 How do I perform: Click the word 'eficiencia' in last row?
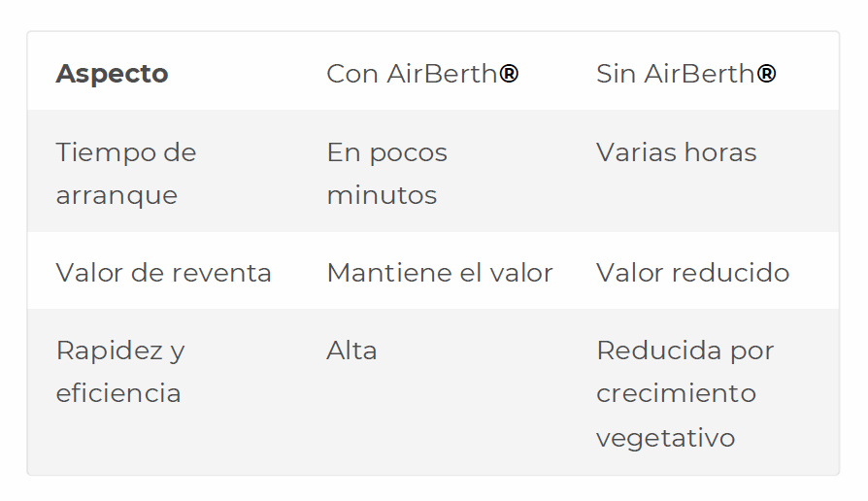click(118, 393)
